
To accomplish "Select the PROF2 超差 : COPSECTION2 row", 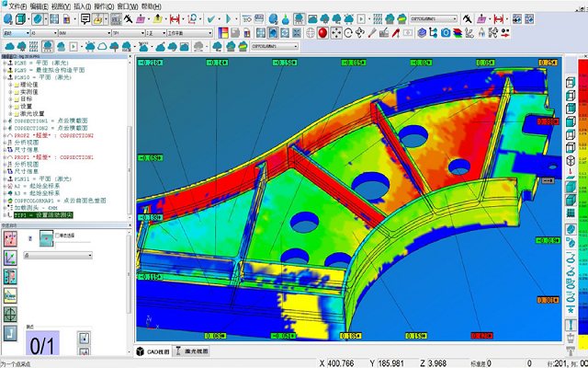I will (53, 135).
